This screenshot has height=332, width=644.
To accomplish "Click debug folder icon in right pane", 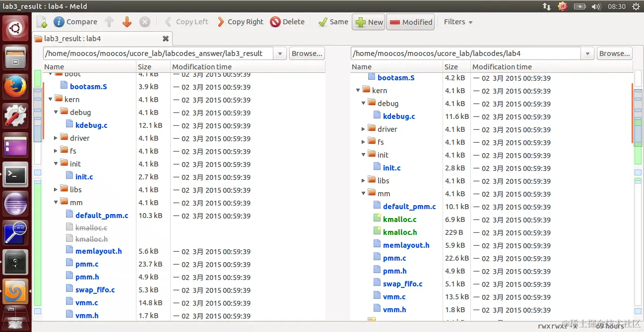I will 372,103.
